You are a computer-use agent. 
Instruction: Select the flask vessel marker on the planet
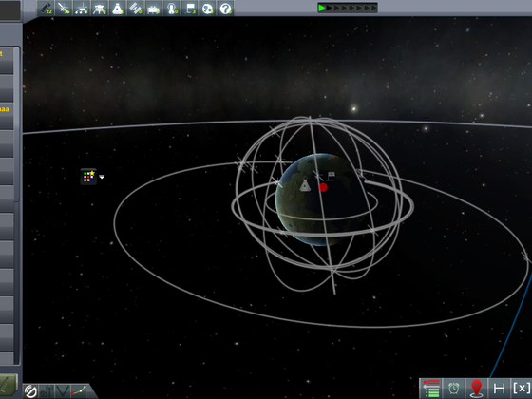tap(305, 185)
